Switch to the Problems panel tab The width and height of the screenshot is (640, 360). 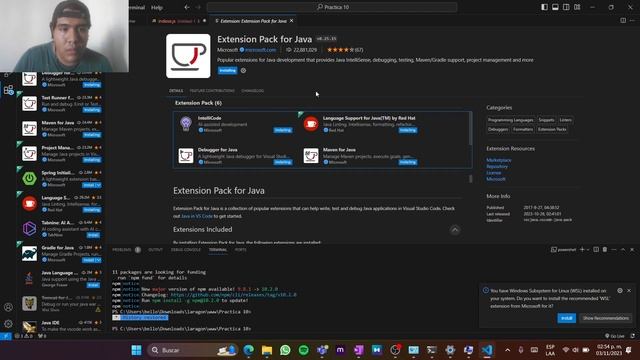[x=122, y=249]
